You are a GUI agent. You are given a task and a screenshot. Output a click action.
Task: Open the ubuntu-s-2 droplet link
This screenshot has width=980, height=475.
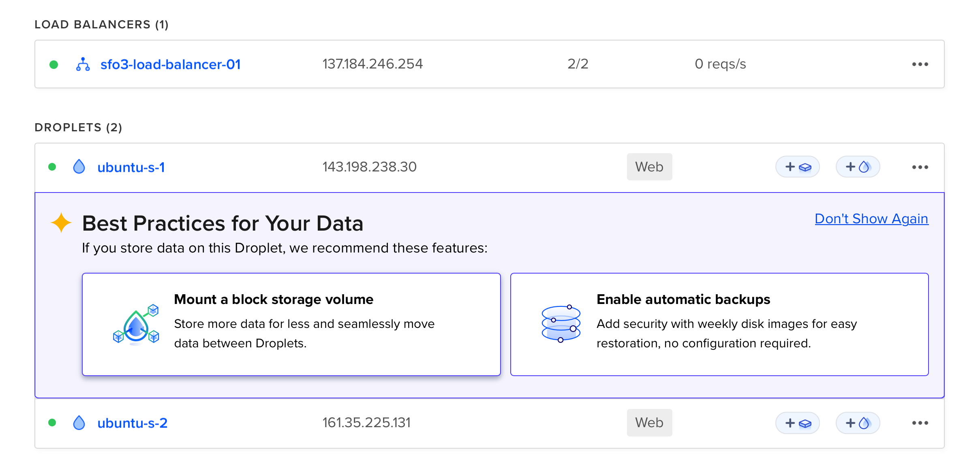[x=132, y=423]
